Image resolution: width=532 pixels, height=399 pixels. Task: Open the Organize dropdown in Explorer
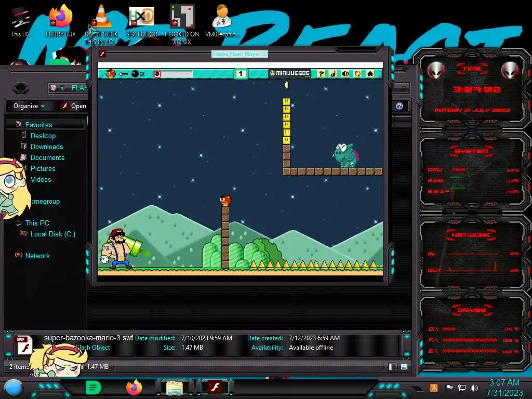pos(29,106)
